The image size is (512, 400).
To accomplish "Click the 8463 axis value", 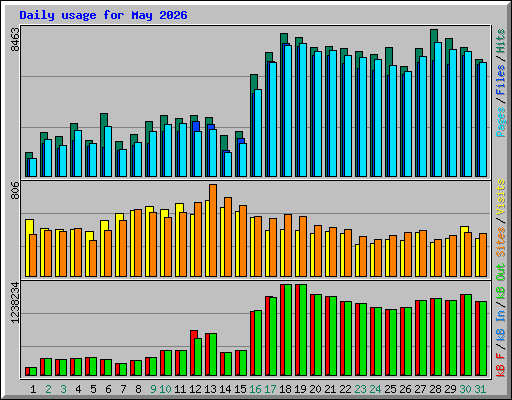I will click(x=15, y=40).
